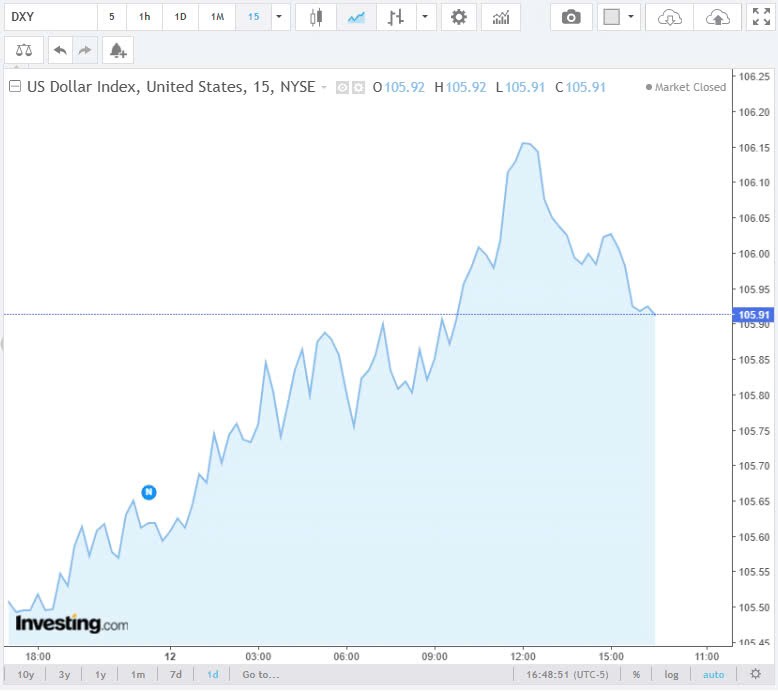The width and height of the screenshot is (778, 691).
Task: Open the layout dropdown arrow
Action: coord(631,17)
